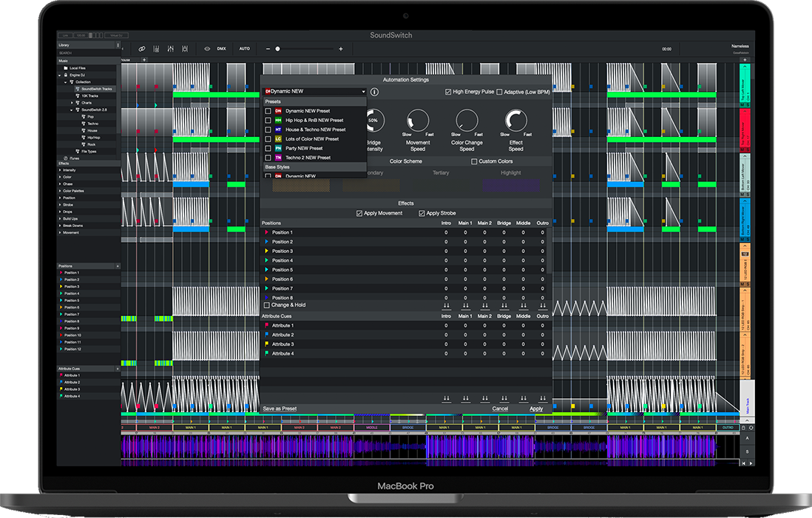The width and height of the screenshot is (812, 518).
Task: Click the Highlight color swatch
Action: coord(511,185)
